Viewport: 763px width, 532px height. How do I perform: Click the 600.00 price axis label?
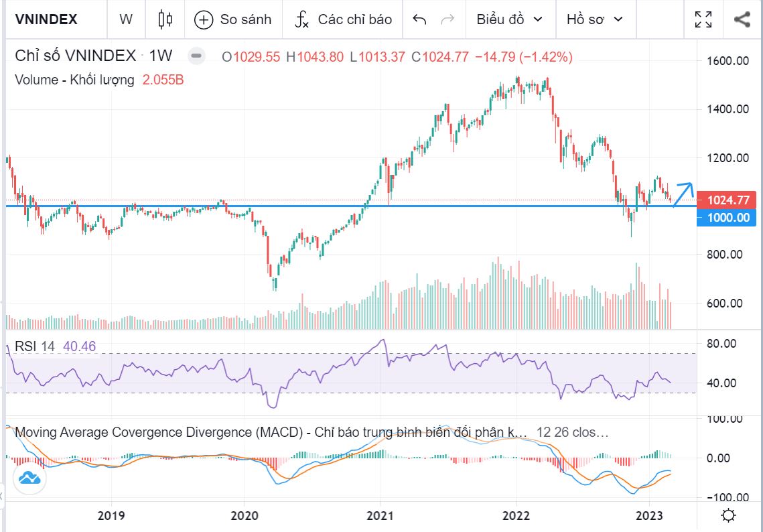pos(725,304)
